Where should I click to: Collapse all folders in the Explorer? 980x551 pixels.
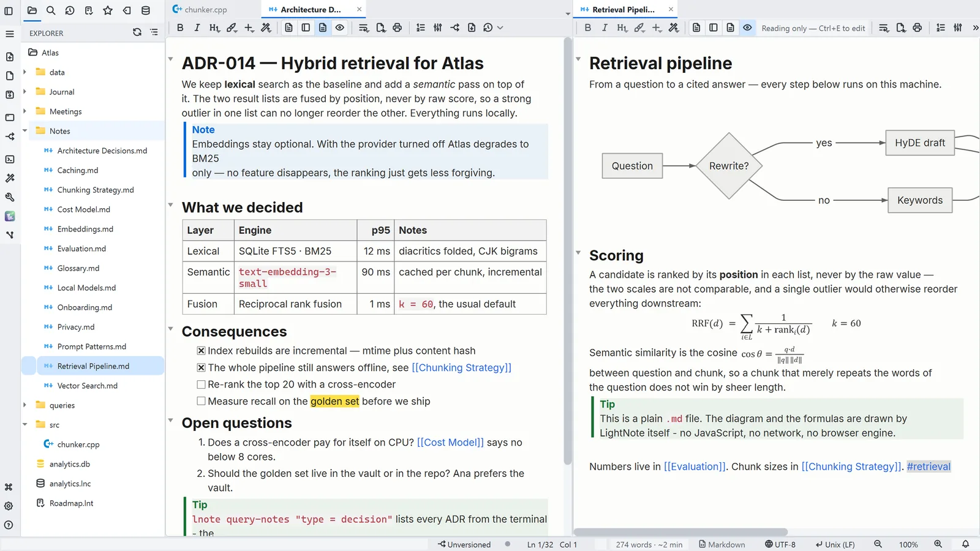[154, 32]
